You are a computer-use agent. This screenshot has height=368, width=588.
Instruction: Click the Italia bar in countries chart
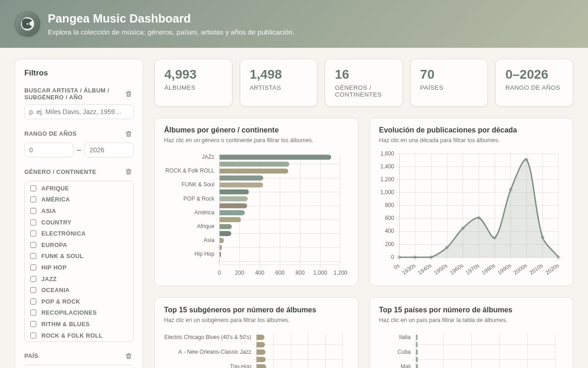(417, 337)
